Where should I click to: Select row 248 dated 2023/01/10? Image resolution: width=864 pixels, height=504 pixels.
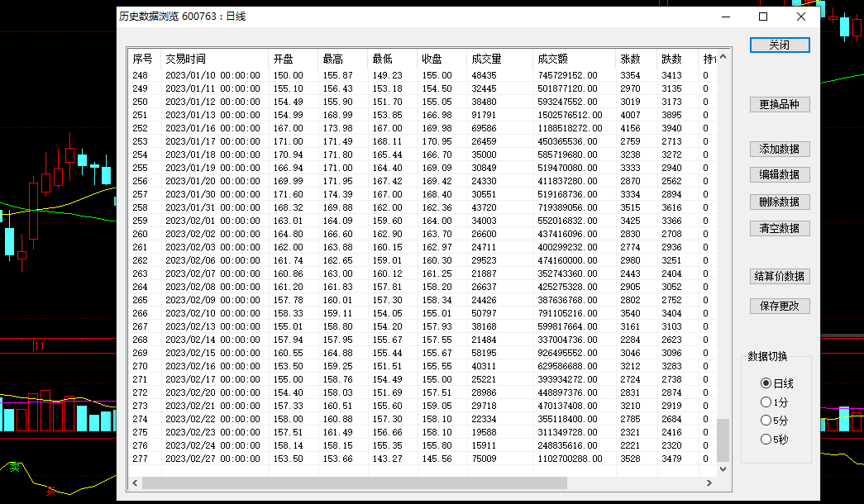[422, 75]
